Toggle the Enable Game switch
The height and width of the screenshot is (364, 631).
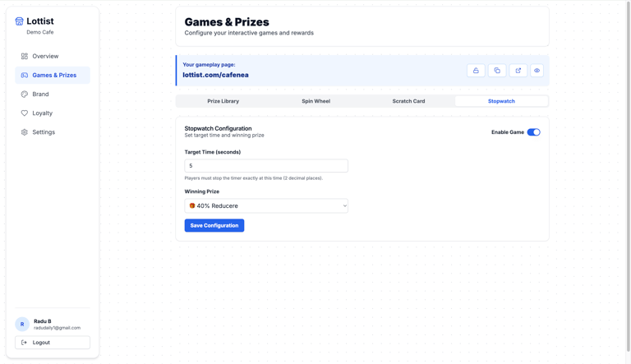tap(533, 132)
